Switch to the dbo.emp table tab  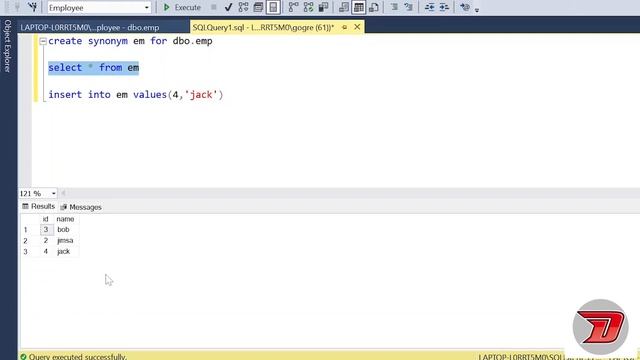coord(90,27)
